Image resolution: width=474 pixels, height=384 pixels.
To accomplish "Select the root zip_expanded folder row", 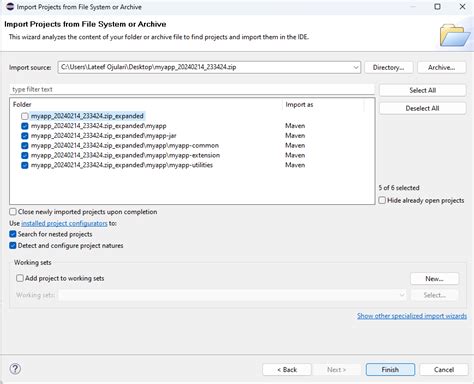I will point(87,116).
